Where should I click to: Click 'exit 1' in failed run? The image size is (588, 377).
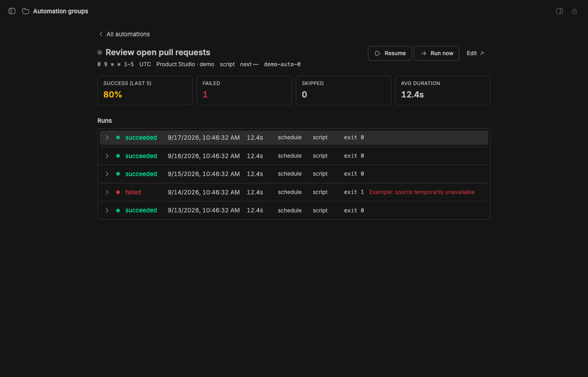tap(354, 192)
